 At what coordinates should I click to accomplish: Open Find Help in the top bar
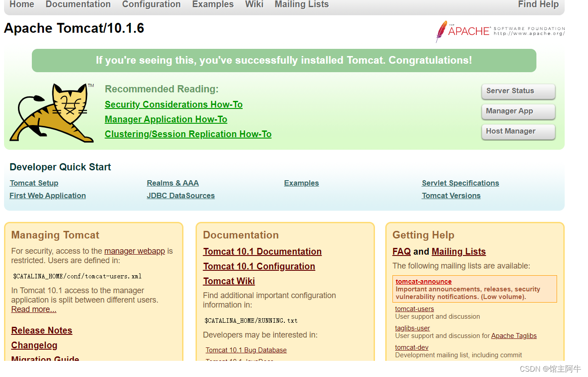click(x=538, y=4)
